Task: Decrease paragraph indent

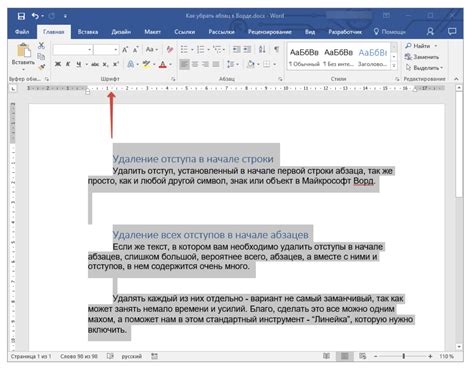Action: (236, 50)
